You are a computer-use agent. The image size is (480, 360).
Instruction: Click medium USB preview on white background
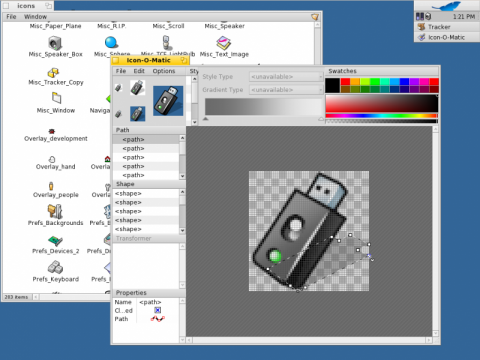pyautogui.click(x=137, y=88)
